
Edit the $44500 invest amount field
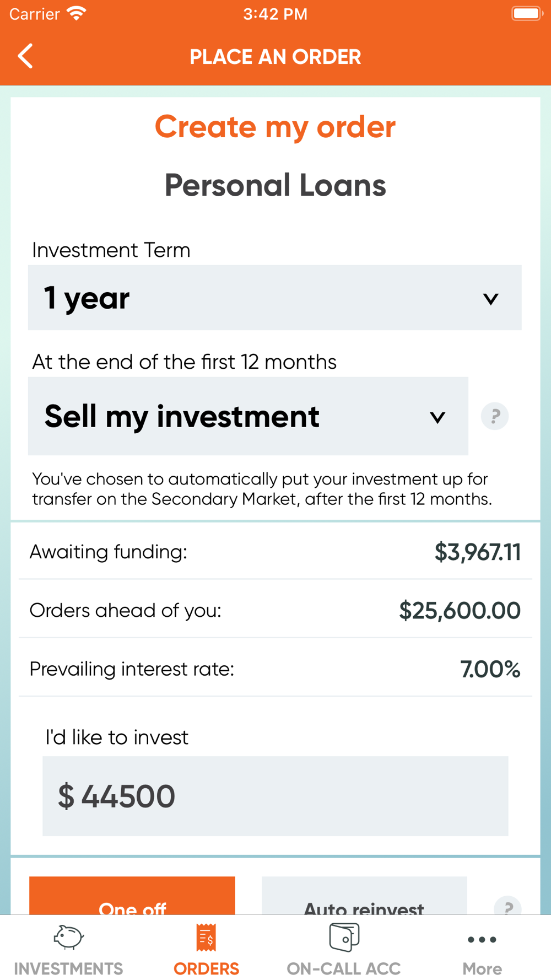[274, 796]
